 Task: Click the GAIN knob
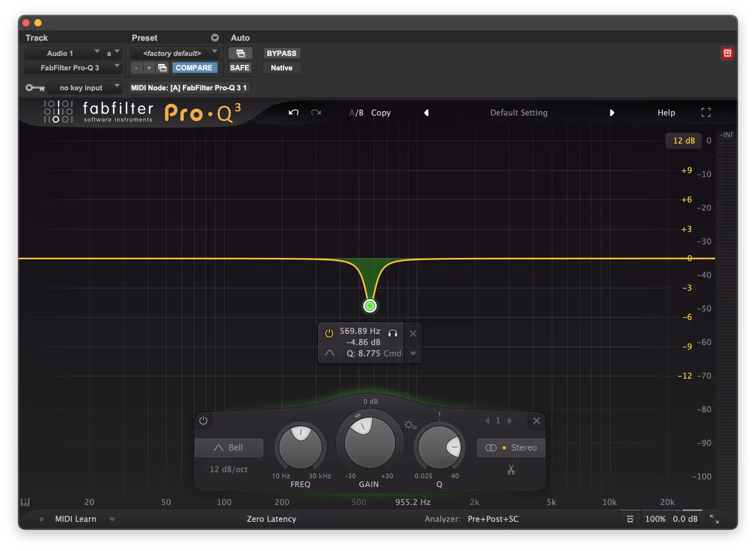(x=370, y=443)
